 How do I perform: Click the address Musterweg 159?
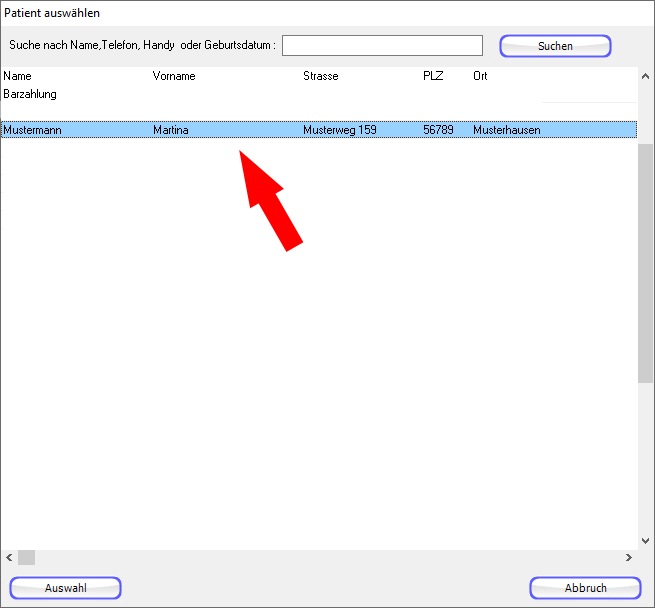(340, 130)
